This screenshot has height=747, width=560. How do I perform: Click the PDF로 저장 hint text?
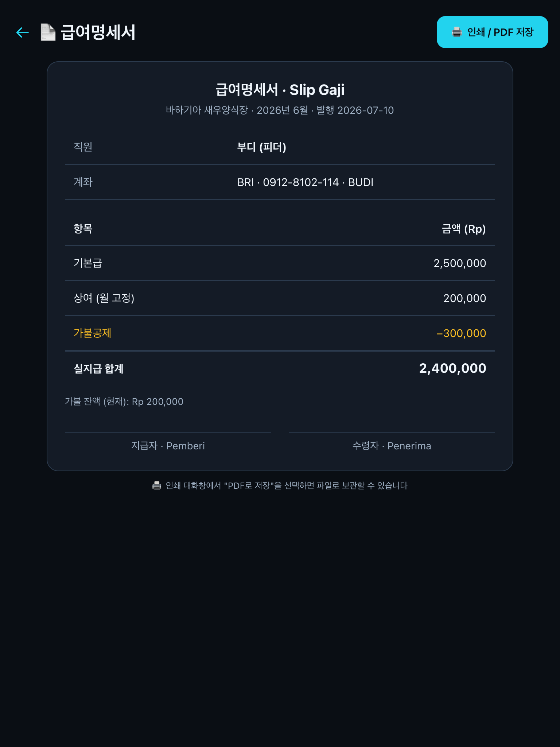(x=287, y=485)
